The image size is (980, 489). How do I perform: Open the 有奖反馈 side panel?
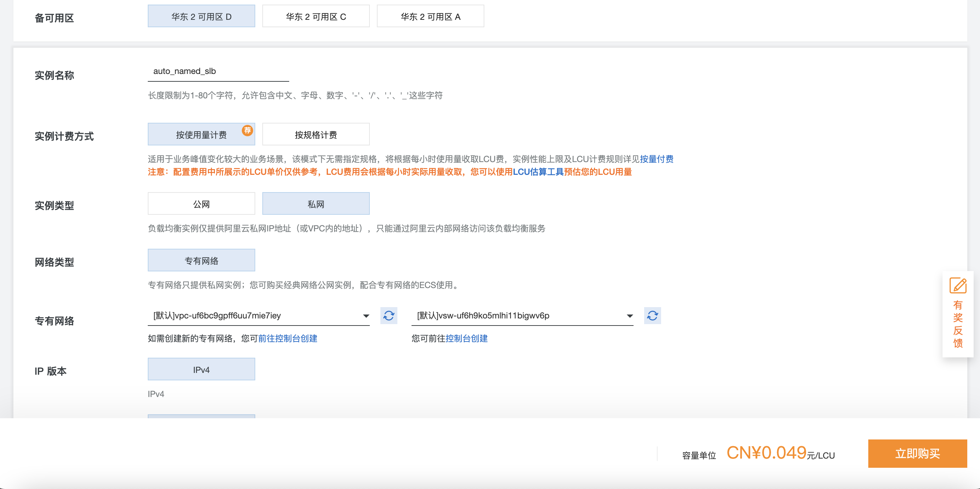(x=958, y=314)
